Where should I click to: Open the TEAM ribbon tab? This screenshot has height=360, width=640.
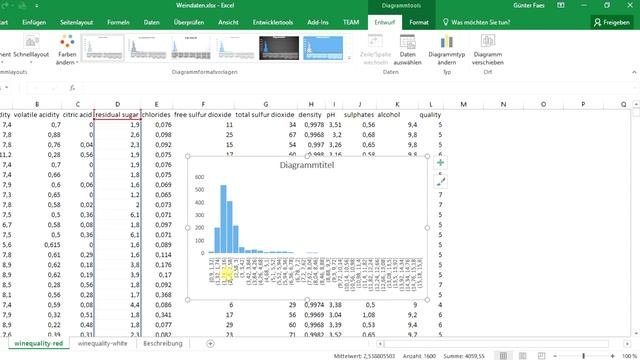point(351,22)
